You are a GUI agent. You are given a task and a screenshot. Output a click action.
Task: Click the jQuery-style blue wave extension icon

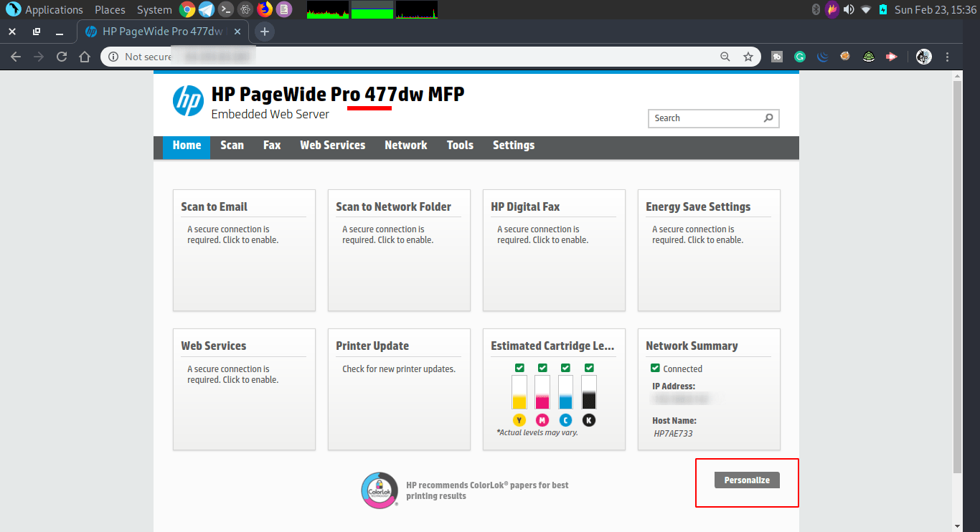point(823,57)
